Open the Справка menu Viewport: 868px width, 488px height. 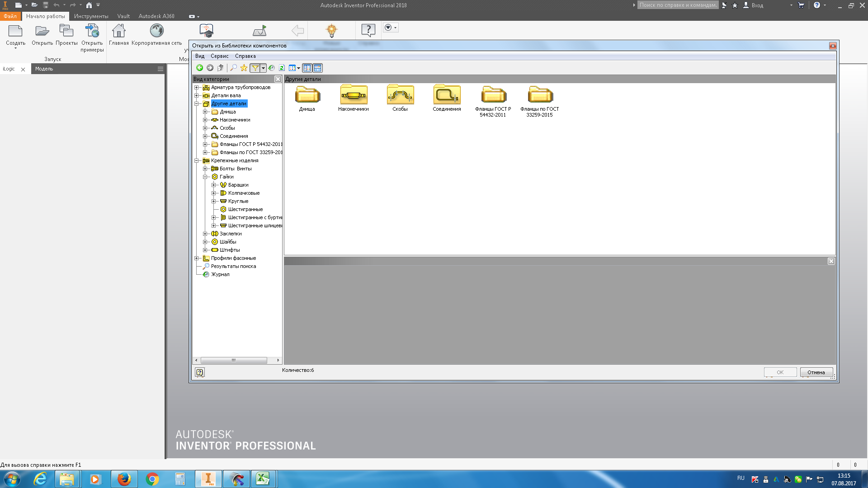pyautogui.click(x=245, y=56)
